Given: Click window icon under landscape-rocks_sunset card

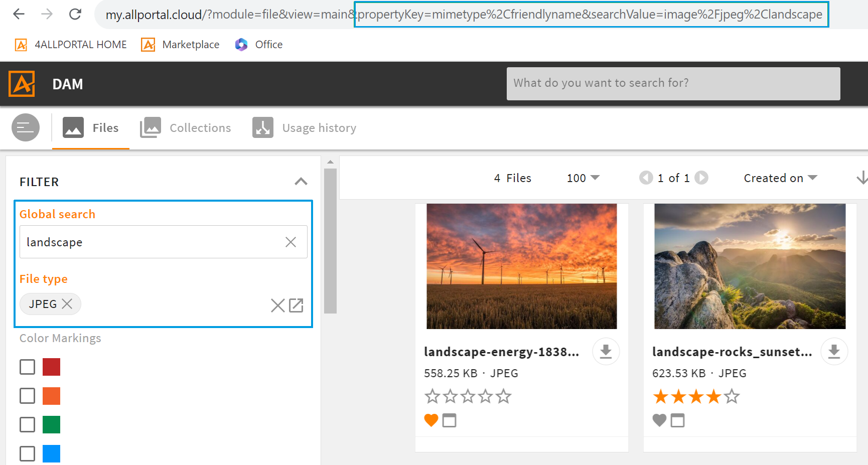Looking at the screenshot, I should [678, 420].
